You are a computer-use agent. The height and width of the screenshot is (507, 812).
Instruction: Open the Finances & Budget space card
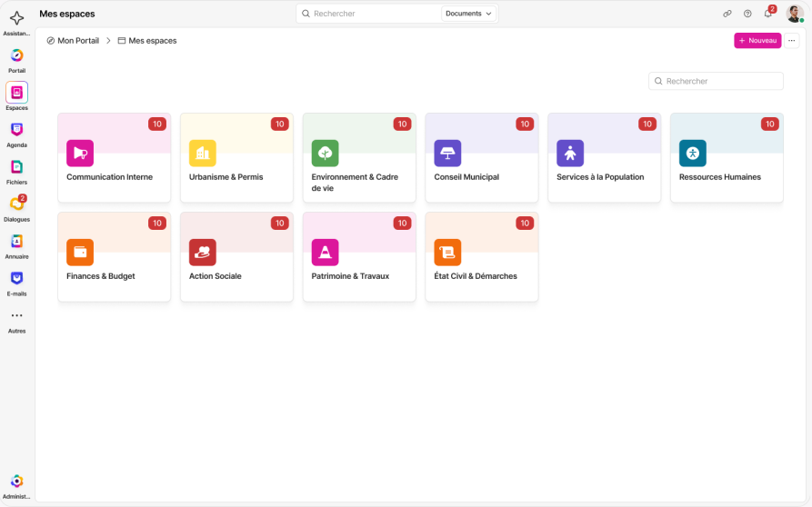pyautogui.click(x=114, y=257)
